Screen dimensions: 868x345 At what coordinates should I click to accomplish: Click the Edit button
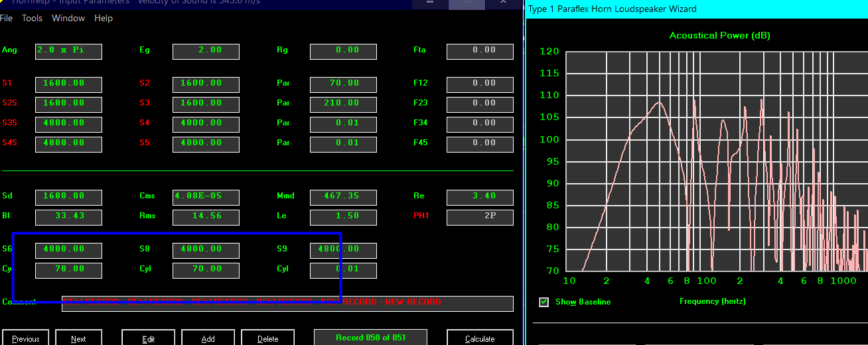149,338
